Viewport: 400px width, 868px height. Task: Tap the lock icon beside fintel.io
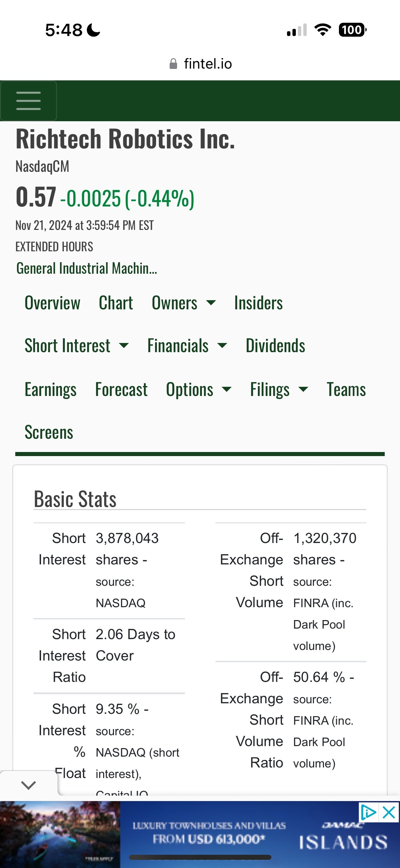(x=173, y=64)
